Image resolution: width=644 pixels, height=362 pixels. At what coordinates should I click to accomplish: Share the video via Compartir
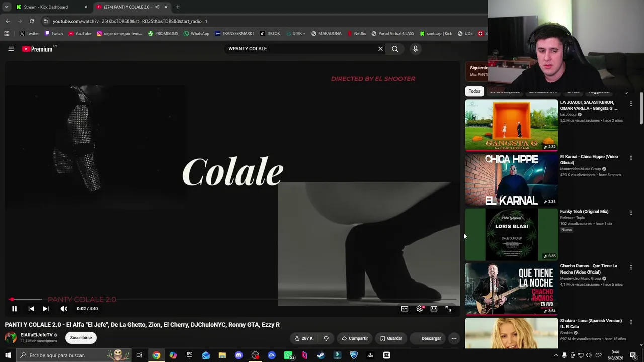(355, 338)
